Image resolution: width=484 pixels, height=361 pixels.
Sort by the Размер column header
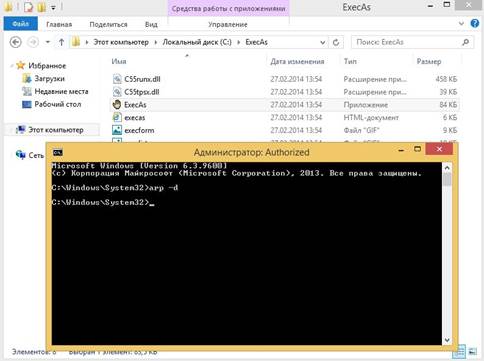click(x=429, y=61)
